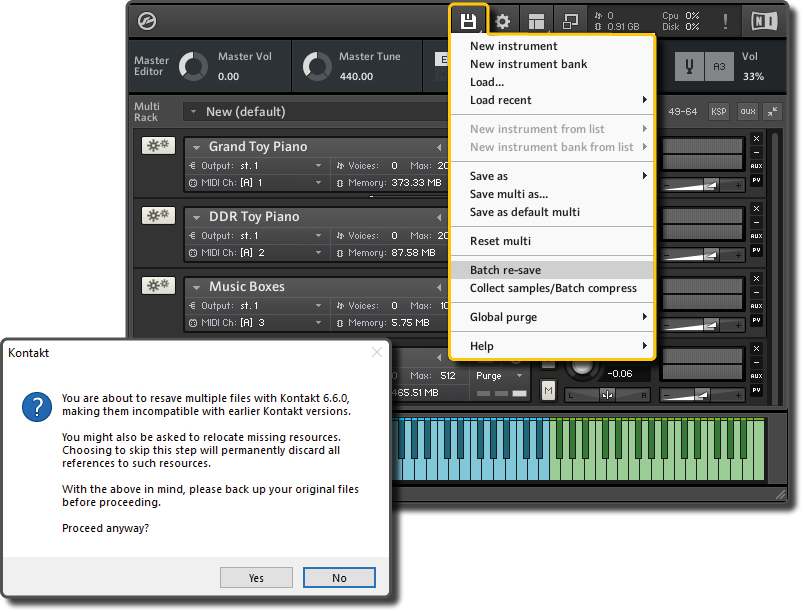Click the previous-instrument arrow on Grand Toy Piano
The height and width of the screenshot is (612, 803).
click(x=439, y=147)
